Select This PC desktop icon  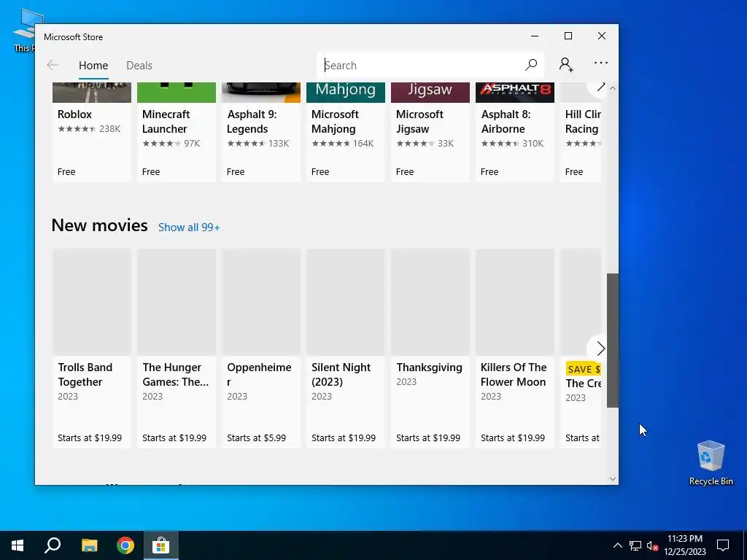point(23,29)
